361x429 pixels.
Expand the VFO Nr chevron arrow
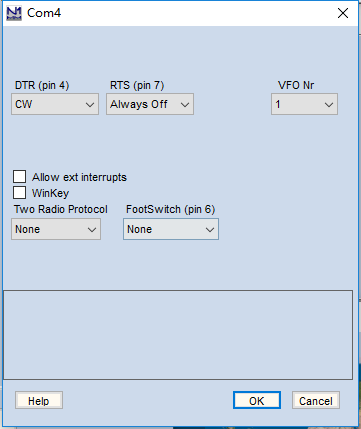pyautogui.click(x=329, y=105)
